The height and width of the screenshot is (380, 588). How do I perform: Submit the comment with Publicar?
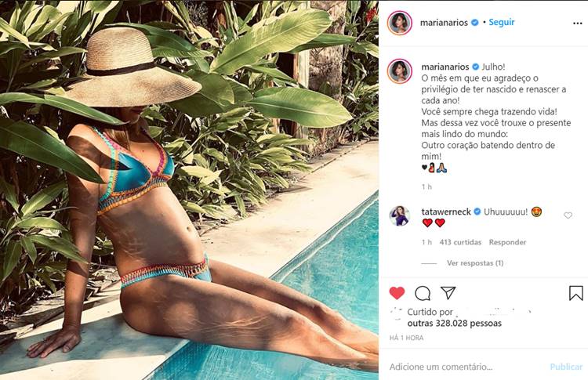coord(566,367)
